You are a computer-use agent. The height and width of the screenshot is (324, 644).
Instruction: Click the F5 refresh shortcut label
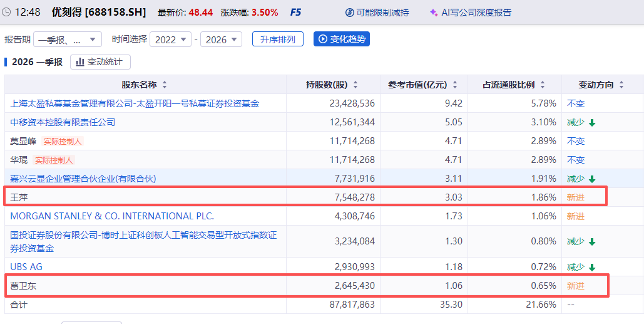point(296,13)
